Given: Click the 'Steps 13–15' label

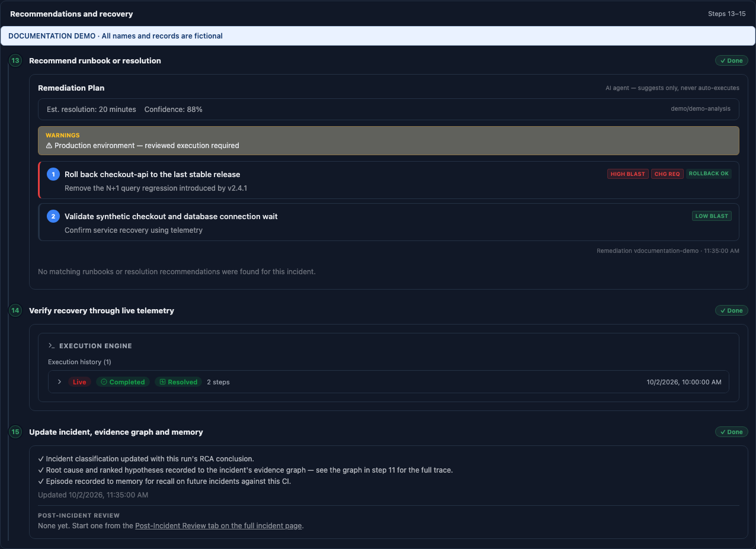Looking at the screenshot, I should (727, 14).
